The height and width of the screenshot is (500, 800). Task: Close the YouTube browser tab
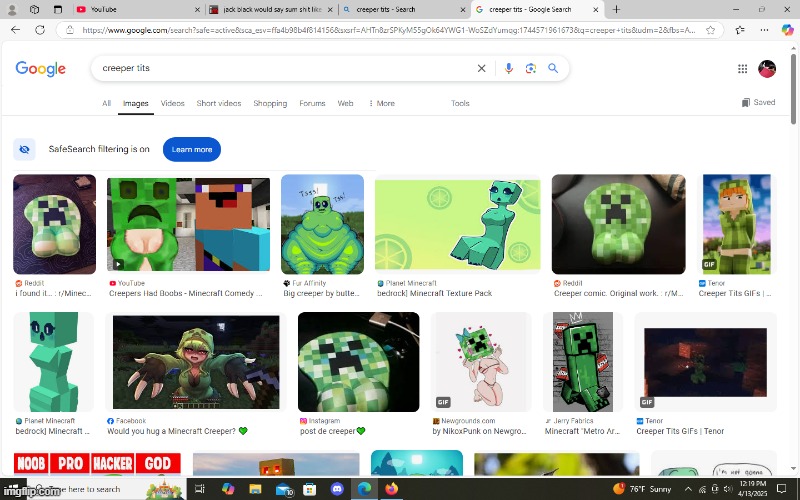tap(197, 9)
